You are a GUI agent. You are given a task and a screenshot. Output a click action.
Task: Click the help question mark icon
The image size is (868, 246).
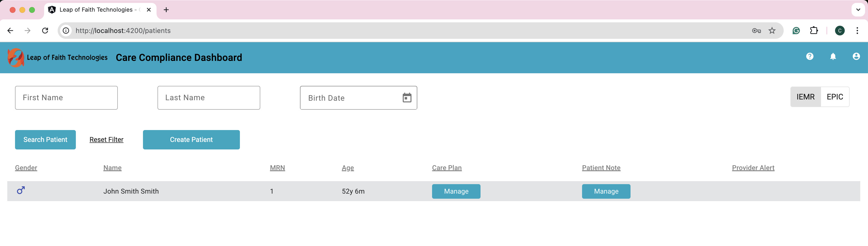(x=809, y=56)
